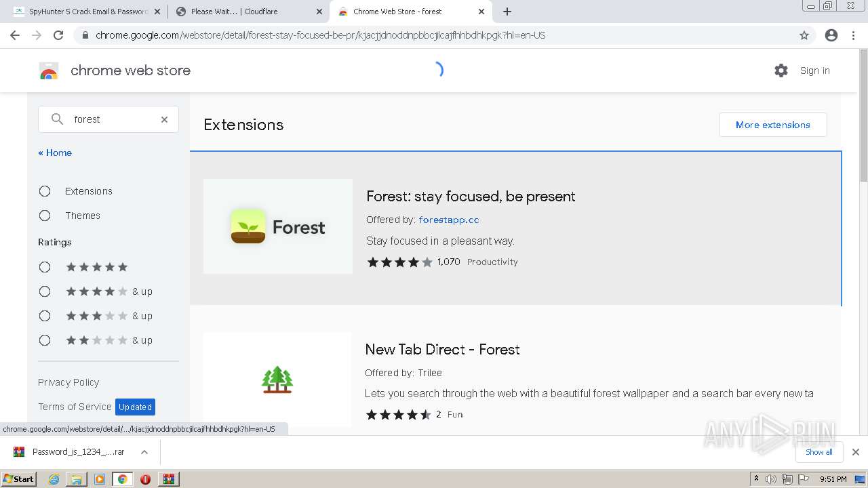Open the WinRAR taskbar icon
Image resolution: width=868 pixels, height=488 pixels.
pos(169,479)
